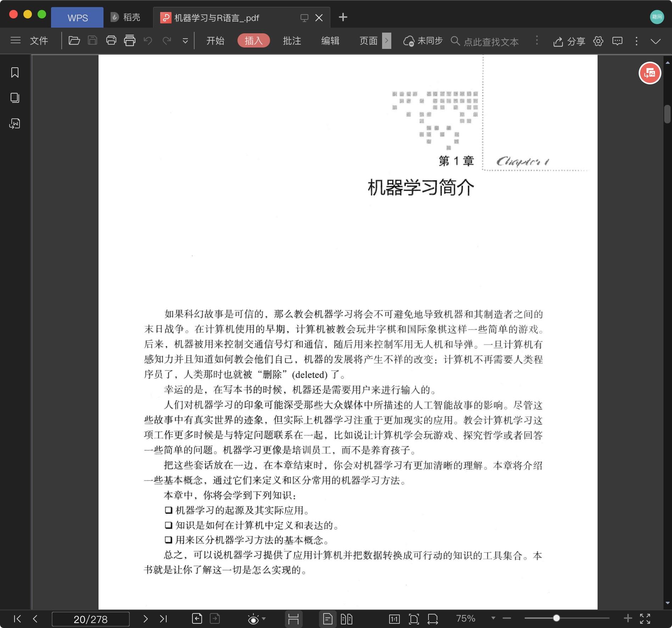
Task: Toggle continuous scrolling mode
Action: point(293,619)
